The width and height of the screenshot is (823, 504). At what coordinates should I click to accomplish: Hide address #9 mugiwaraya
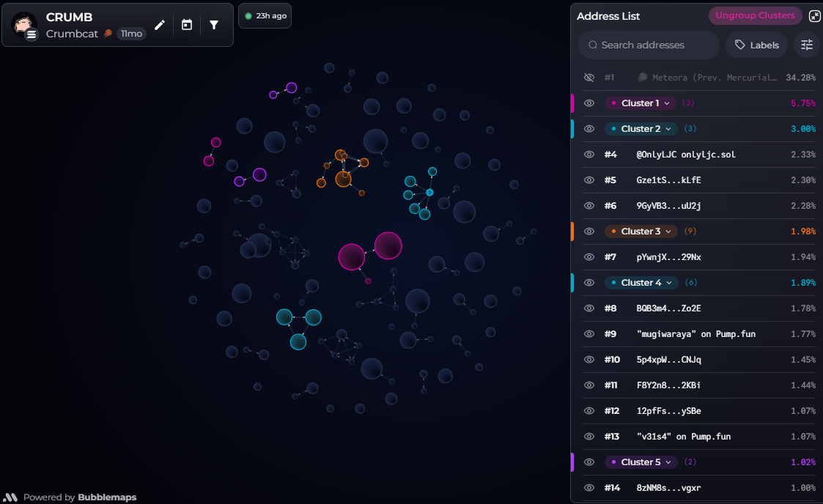pyautogui.click(x=589, y=334)
